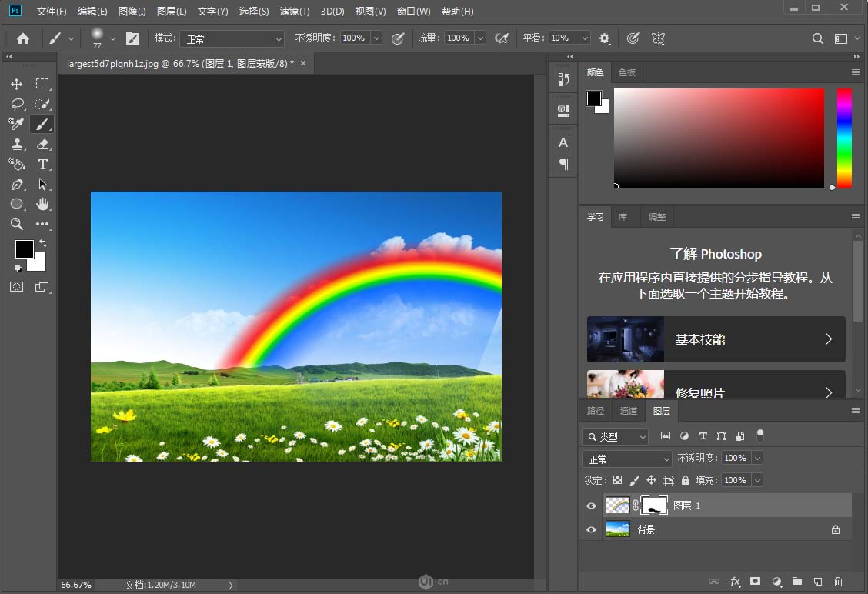Select the Rectangular Marquee tool
The width and height of the screenshot is (868, 594).
[x=42, y=84]
